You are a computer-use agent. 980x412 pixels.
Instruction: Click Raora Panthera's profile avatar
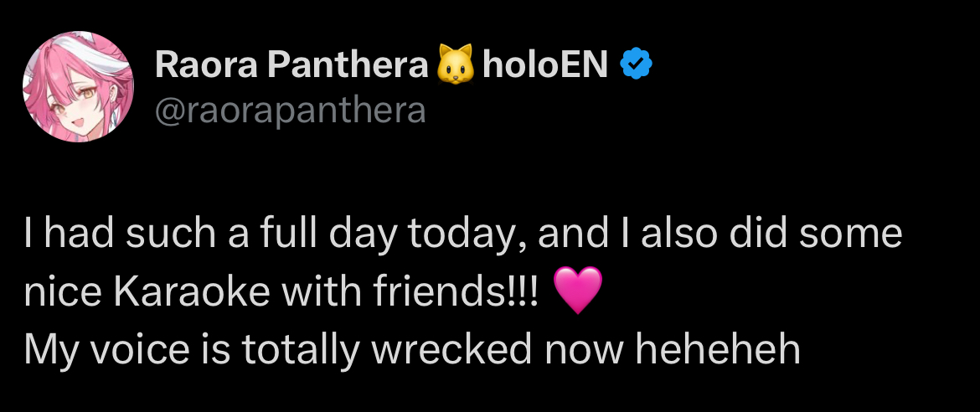click(78, 87)
